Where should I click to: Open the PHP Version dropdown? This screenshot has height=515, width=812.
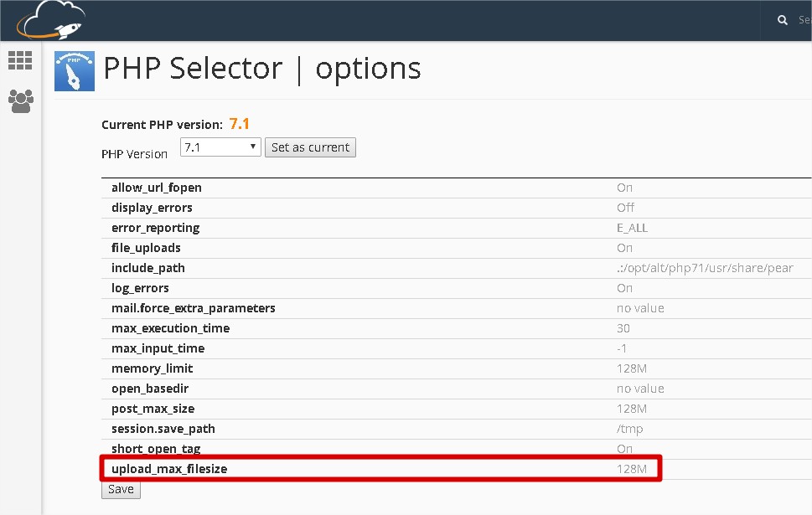(220, 147)
